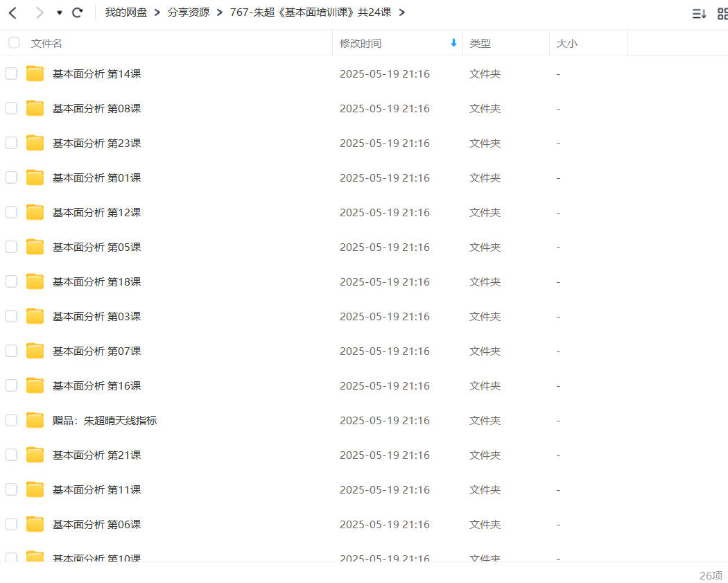Screen dimensions: 728x583
Task: Toggle sort direction arrow in 修改时间 column
Action: 453,43
